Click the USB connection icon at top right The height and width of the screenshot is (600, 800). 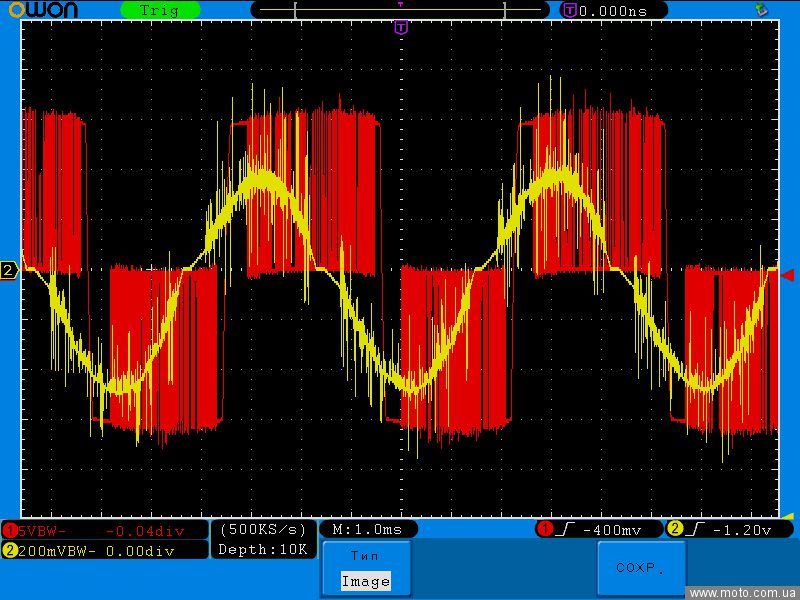[x=762, y=10]
